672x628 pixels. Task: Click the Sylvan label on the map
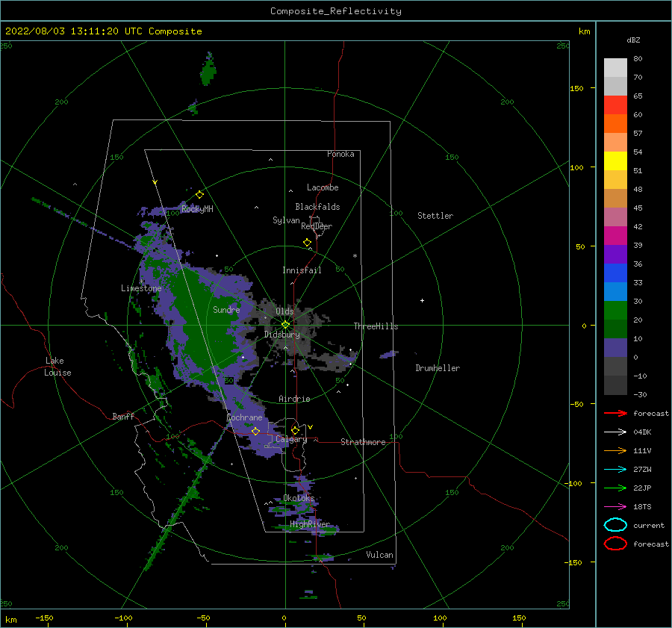point(286,220)
